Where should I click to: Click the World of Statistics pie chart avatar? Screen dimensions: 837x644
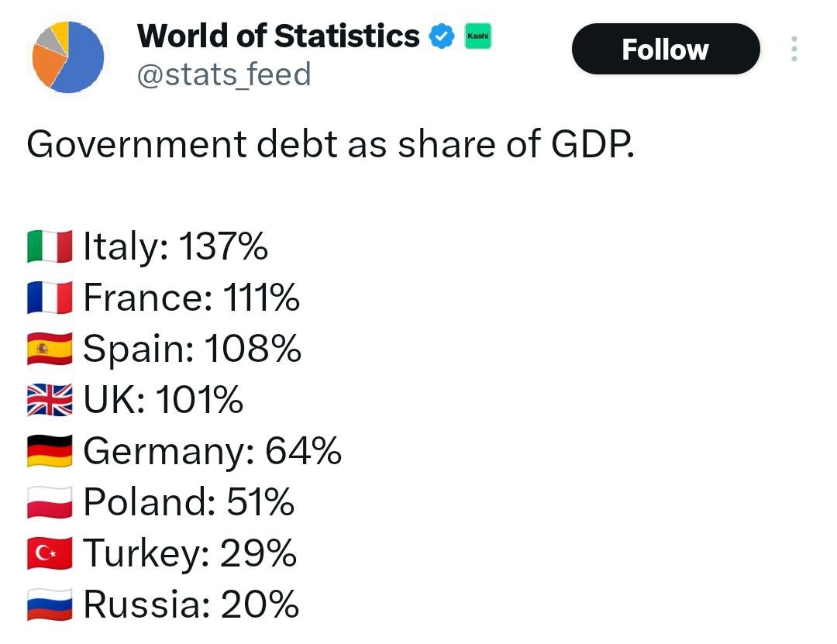pos(67,57)
